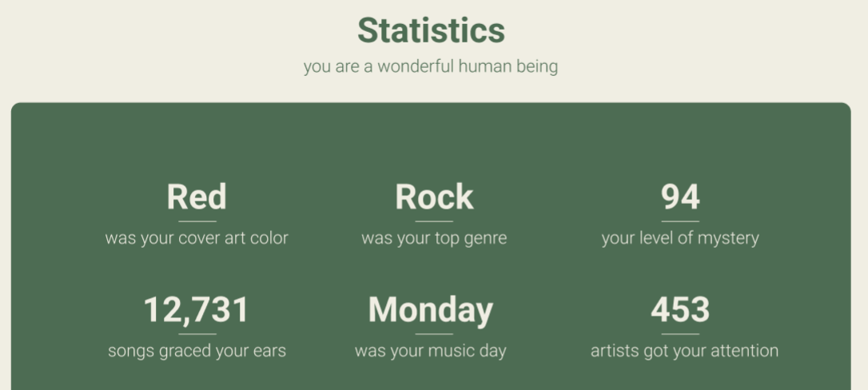868x390 pixels.
Task: Select the Monday music day value
Action: click(431, 310)
